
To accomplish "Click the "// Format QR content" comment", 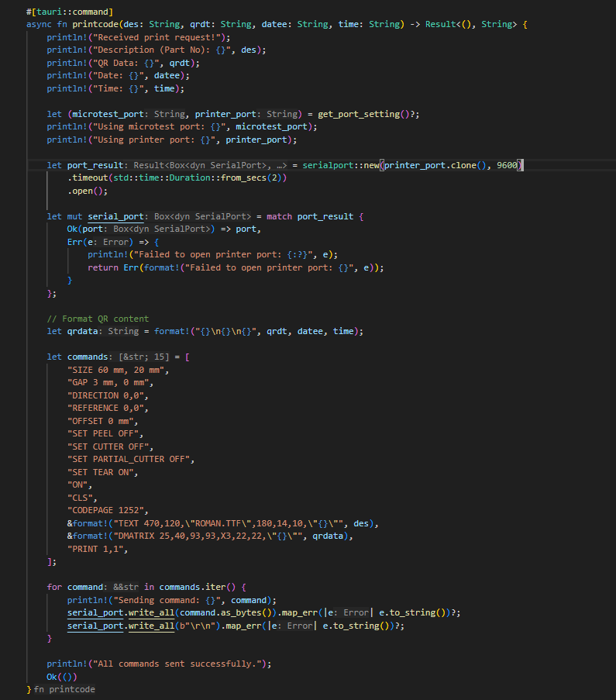I will click(98, 318).
